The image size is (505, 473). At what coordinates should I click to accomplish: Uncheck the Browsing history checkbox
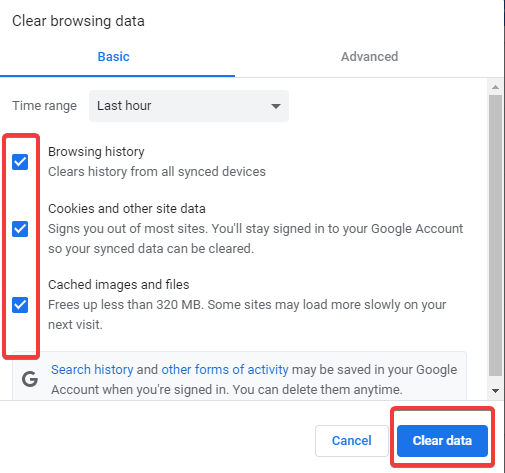coord(20,162)
